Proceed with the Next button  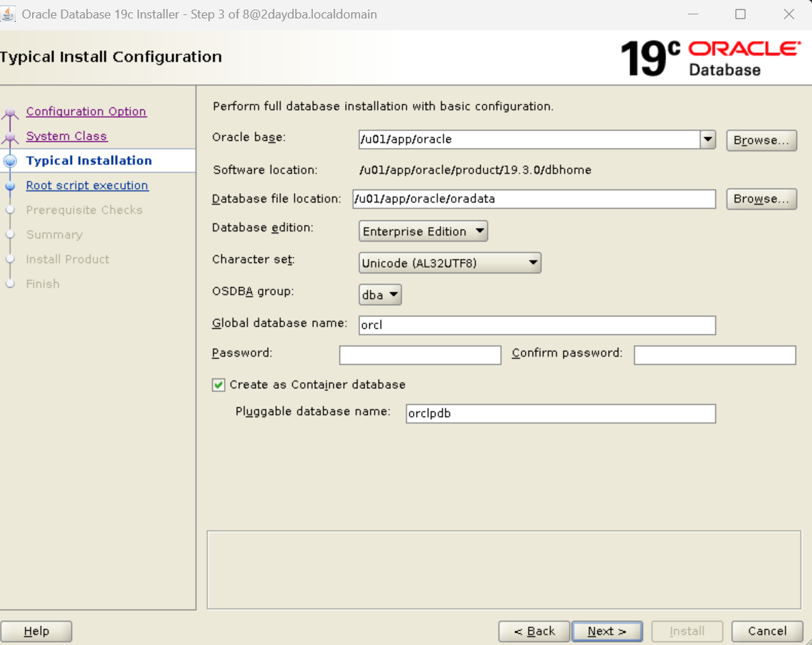point(607,631)
